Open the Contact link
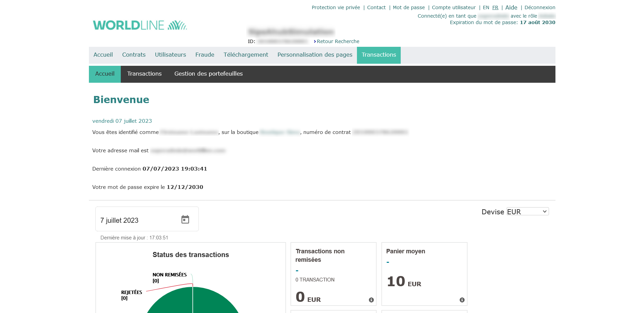This screenshot has width=644, height=313. [376, 7]
